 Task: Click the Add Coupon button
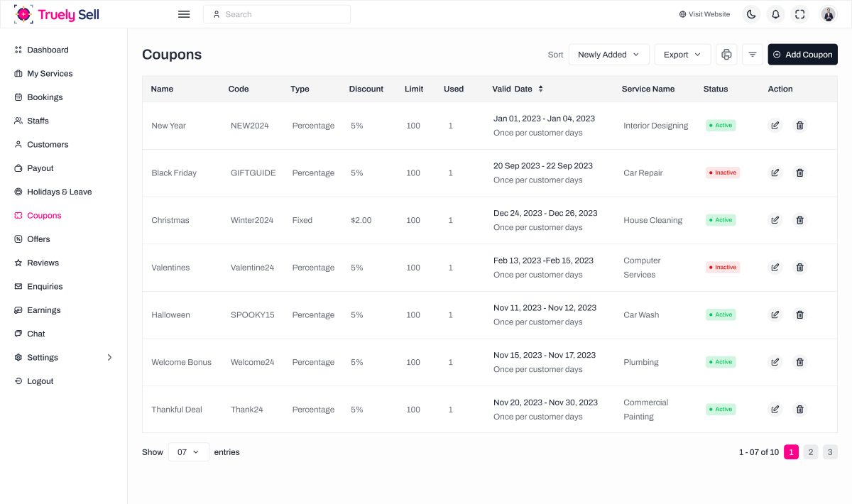coord(802,55)
